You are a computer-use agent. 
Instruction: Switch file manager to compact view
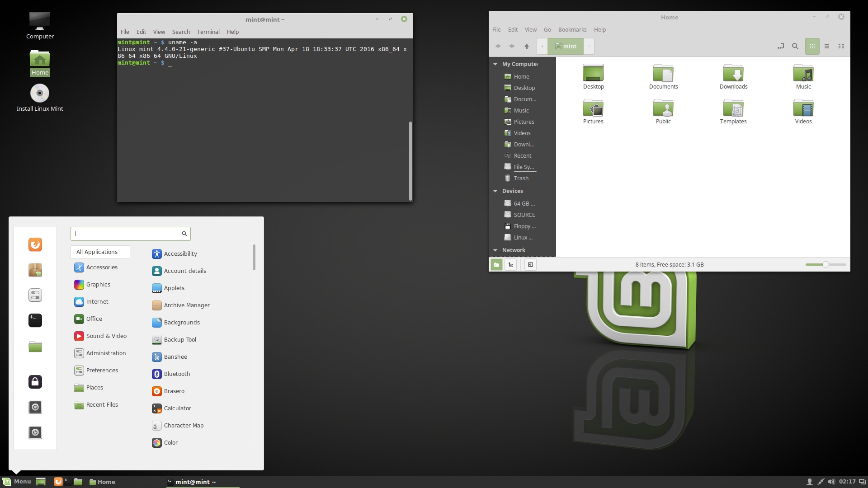(841, 46)
